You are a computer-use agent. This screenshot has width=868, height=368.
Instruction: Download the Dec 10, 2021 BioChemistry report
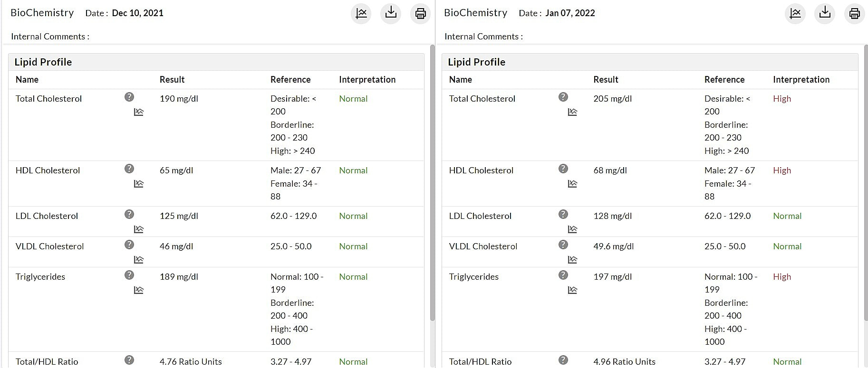[x=390, y=14]
